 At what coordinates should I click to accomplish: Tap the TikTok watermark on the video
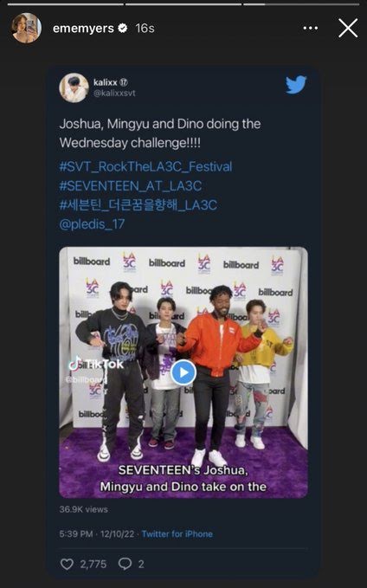coord(96,365)
